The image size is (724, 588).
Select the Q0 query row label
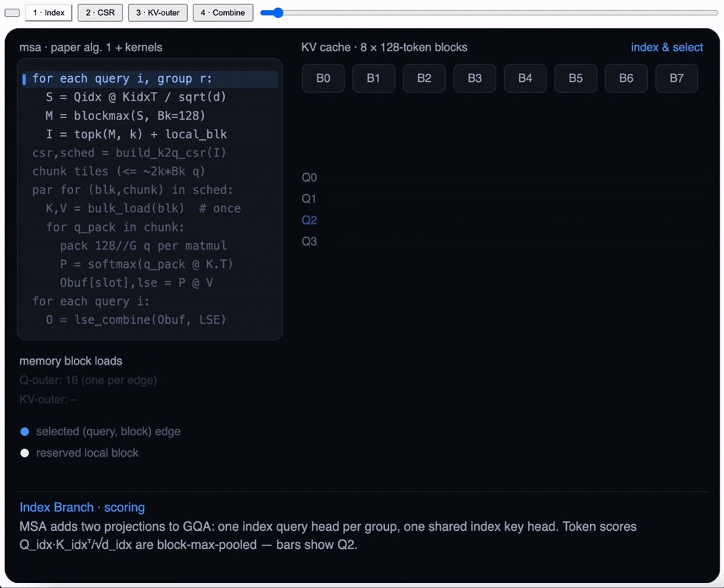[x=309, y=177]
